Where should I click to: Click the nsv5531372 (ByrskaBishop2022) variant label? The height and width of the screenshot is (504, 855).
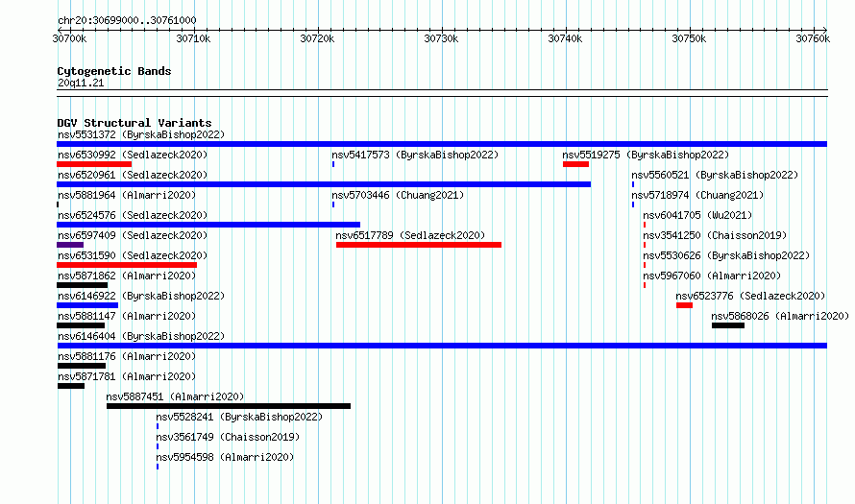point(141,134)
